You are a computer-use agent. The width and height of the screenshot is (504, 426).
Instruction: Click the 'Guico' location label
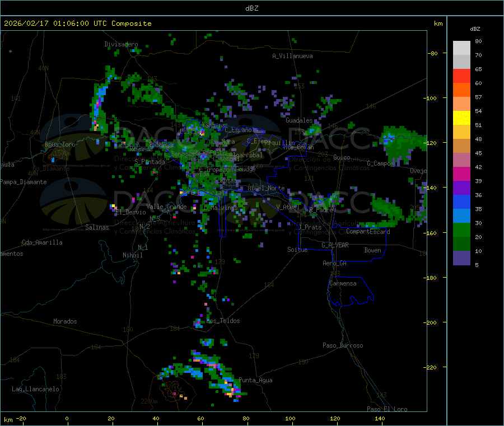342,157
